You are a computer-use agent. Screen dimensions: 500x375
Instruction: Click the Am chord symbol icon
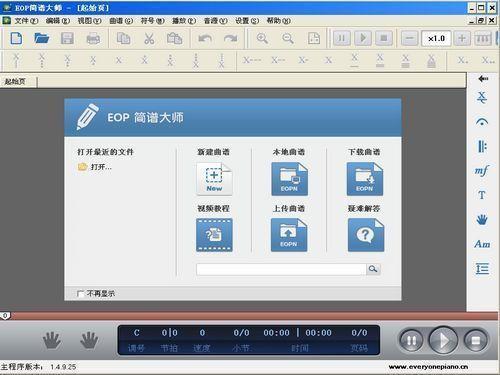point(482,244)
